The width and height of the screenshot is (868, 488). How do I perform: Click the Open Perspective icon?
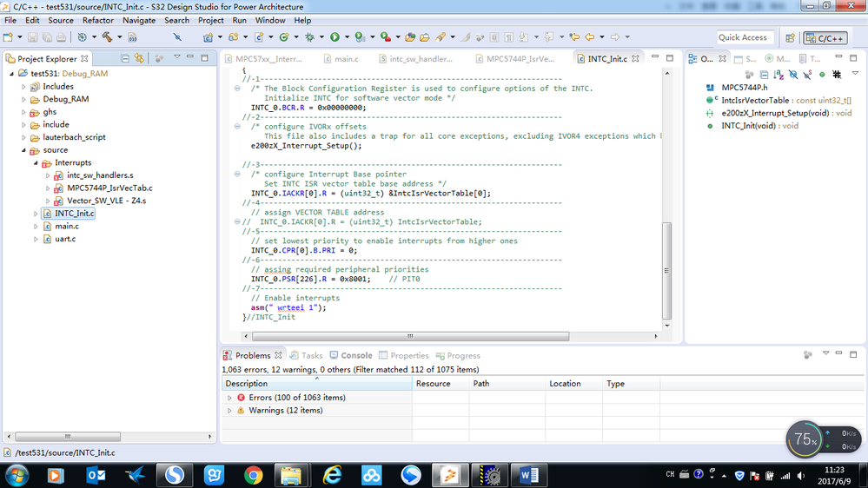pyautogui.click(x=790, y=37)
